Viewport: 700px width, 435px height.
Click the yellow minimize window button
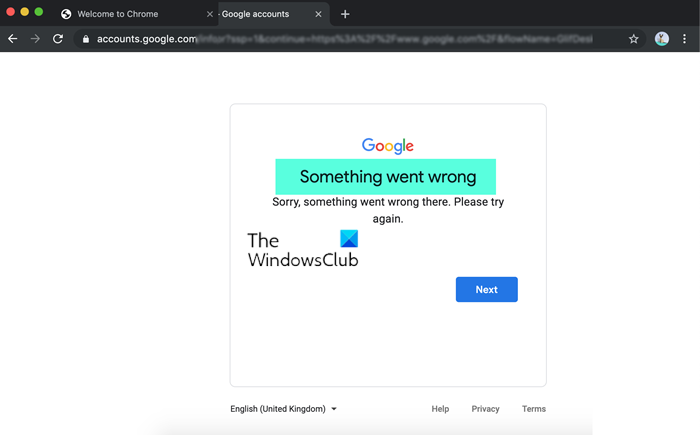[x=25, y=12]
